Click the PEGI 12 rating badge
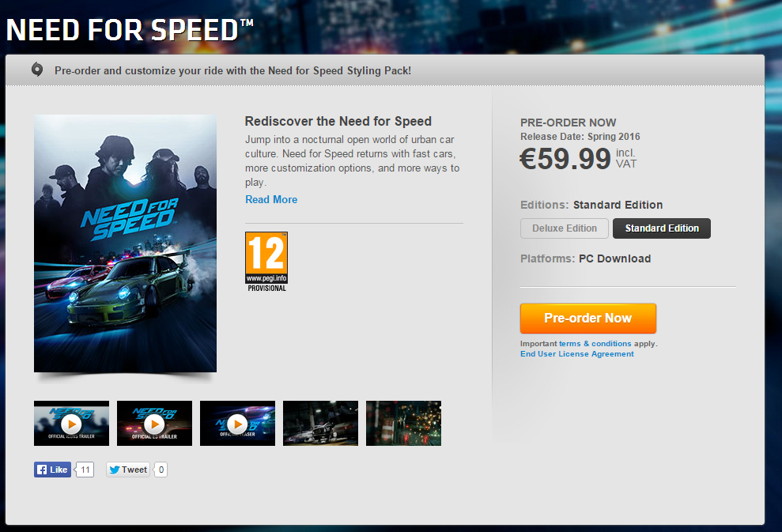782x532 pixels. tap(266, 262)
